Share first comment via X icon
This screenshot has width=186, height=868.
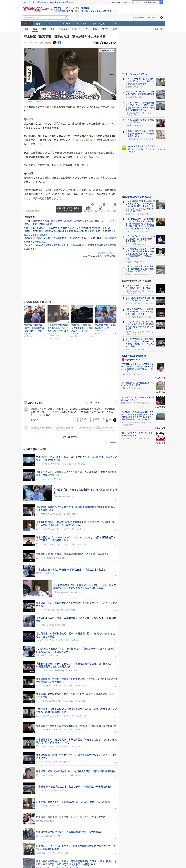(x=114, y=420)
